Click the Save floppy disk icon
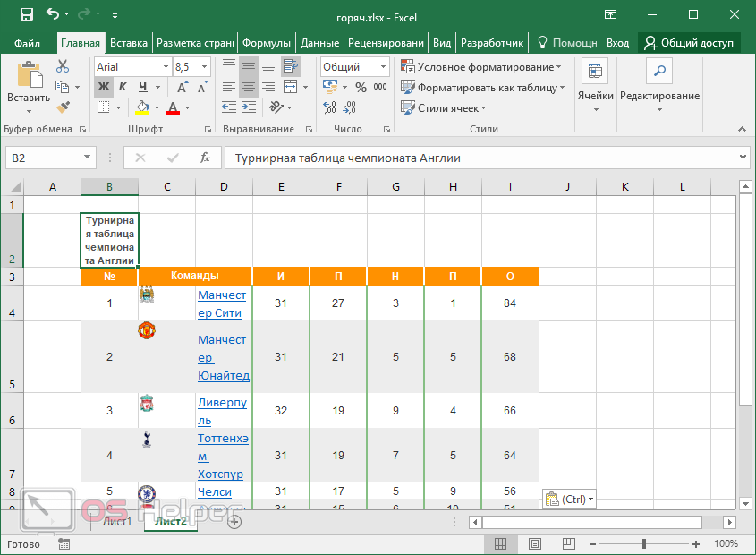 tap(26, 15)
